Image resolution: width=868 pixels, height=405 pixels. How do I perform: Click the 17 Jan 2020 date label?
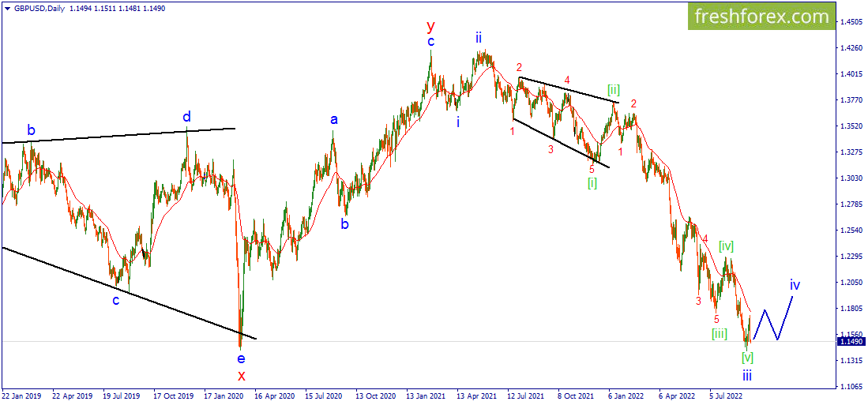point(223,396)
